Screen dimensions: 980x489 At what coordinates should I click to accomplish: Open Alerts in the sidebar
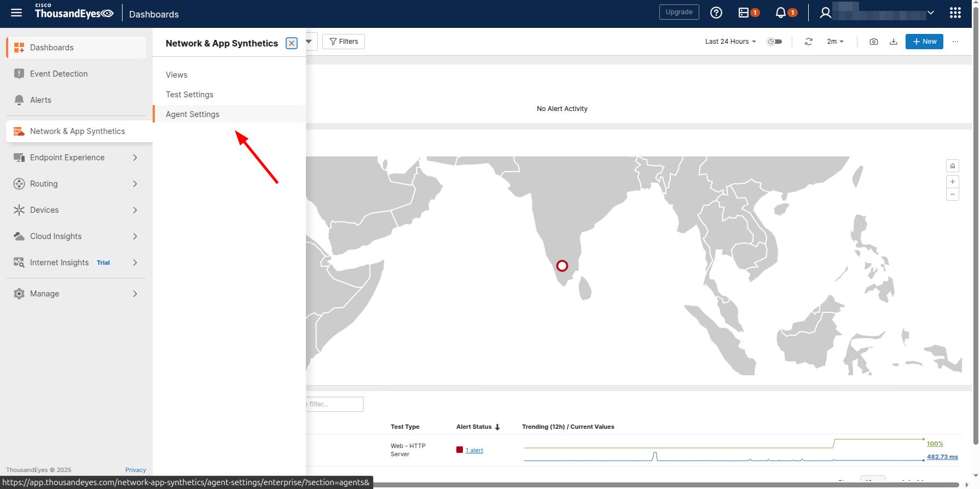click(x=76, y=100)
